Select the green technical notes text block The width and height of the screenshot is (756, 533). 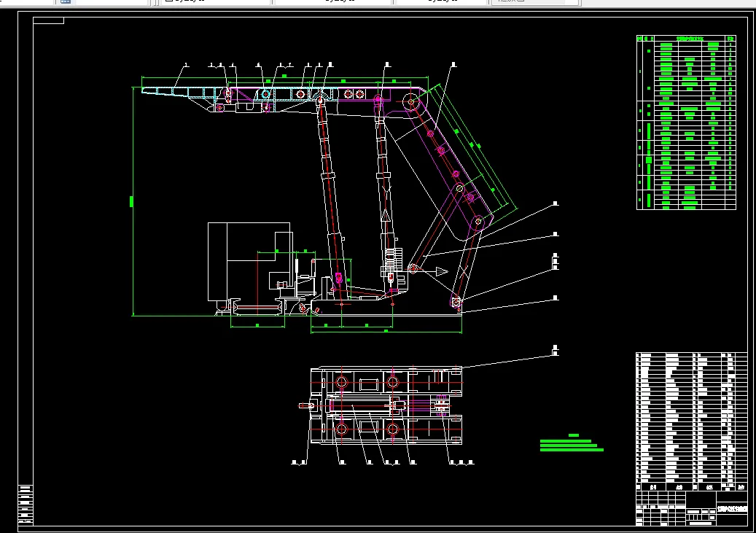point(572,443)
